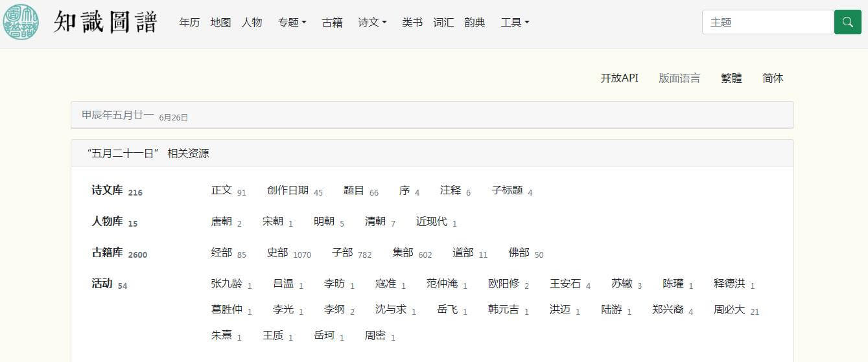
Task: Open the 地图 menu item
Action: (x=220, y=22)
